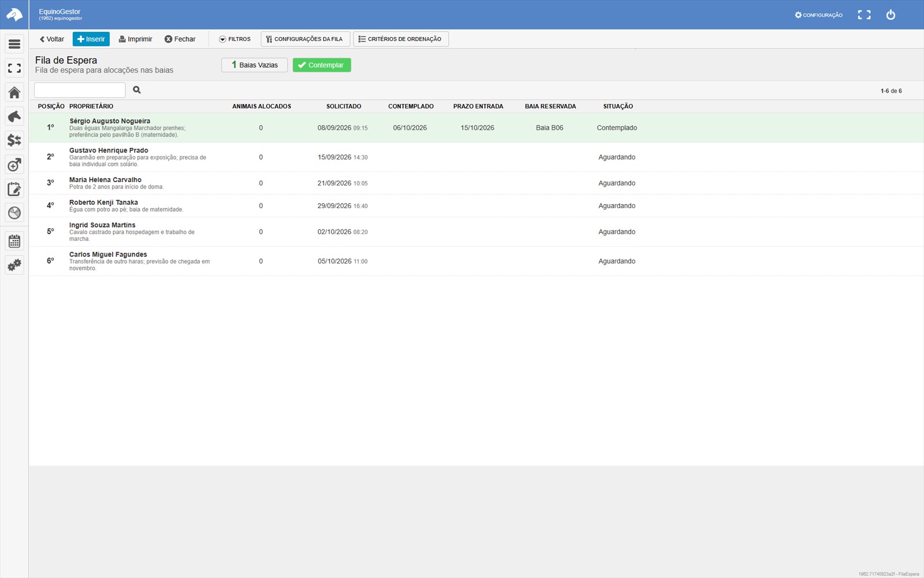Click the 1-6 de 6 pagination text
This screenshot has width=924, height=578.
click(891, 91)
